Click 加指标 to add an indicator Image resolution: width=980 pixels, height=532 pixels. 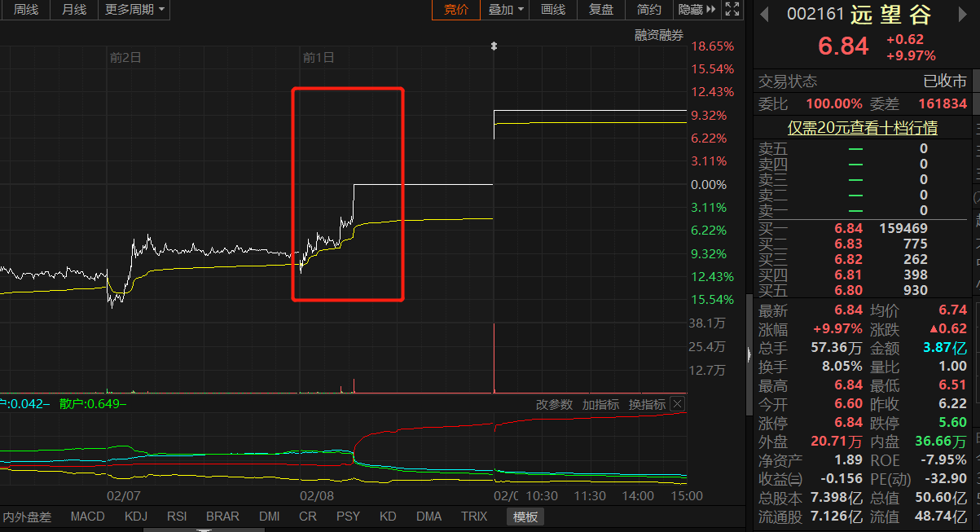(600, 404)
